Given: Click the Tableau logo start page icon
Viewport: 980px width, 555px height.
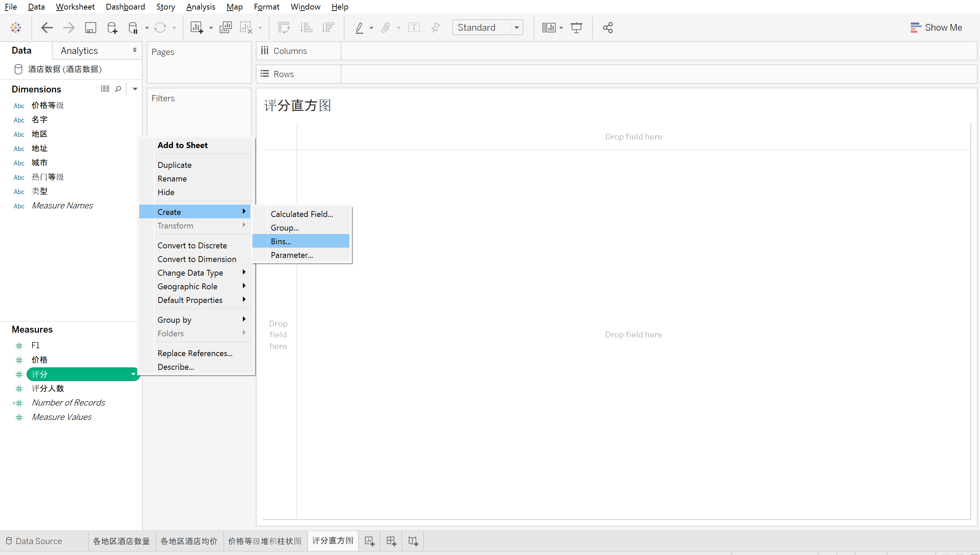Looking at the screenshot, I should 16,27.
